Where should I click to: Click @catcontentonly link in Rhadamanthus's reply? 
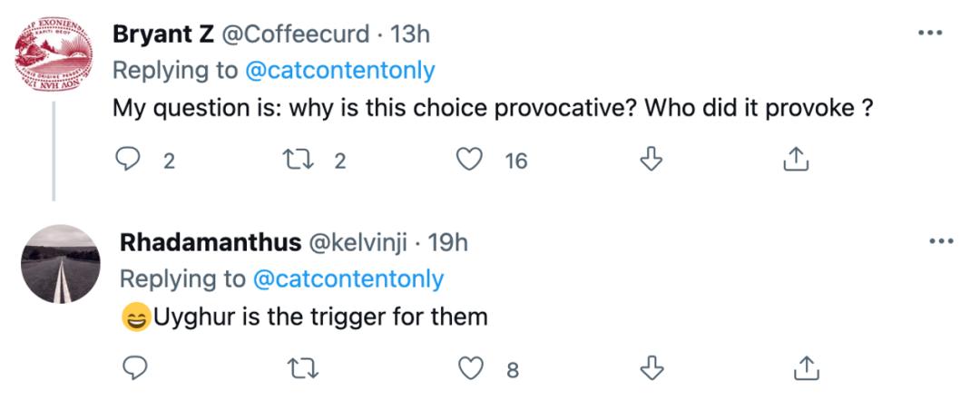(347, 278)
